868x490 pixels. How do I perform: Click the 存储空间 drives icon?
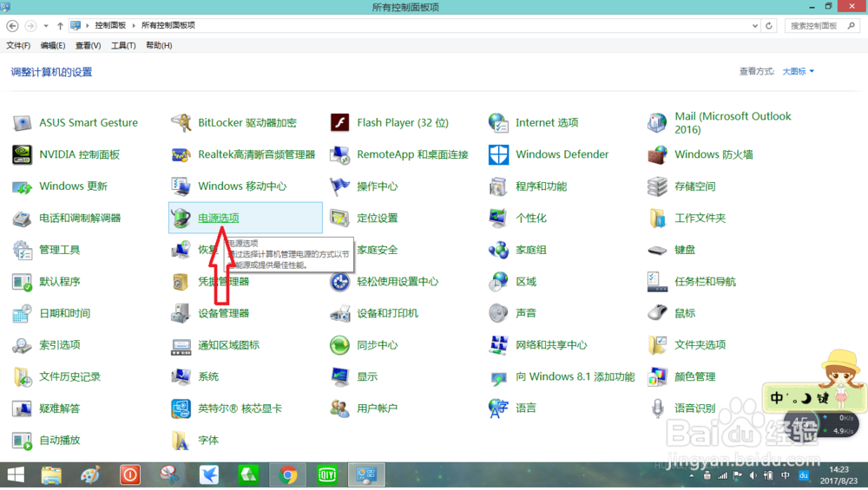click(657, 187)
